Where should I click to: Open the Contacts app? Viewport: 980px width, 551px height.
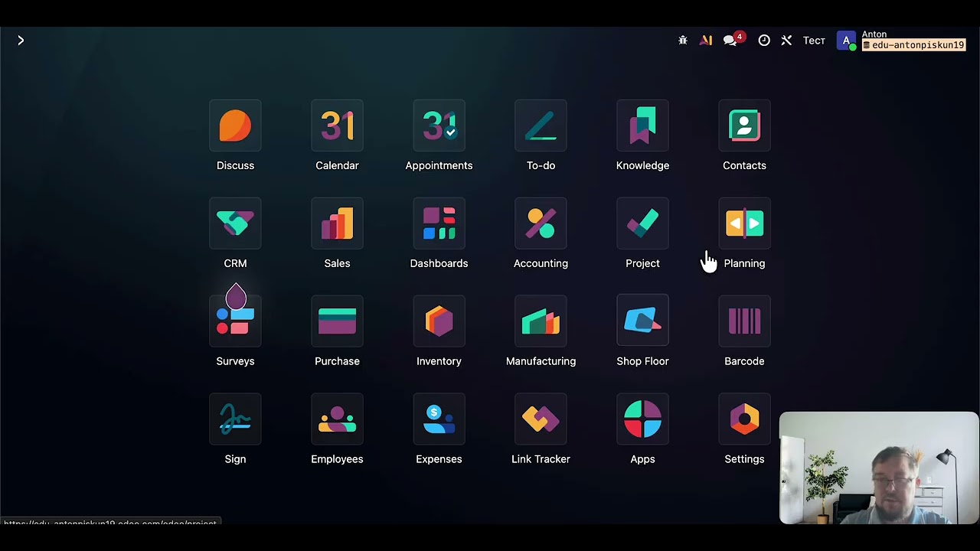(744, 126)
